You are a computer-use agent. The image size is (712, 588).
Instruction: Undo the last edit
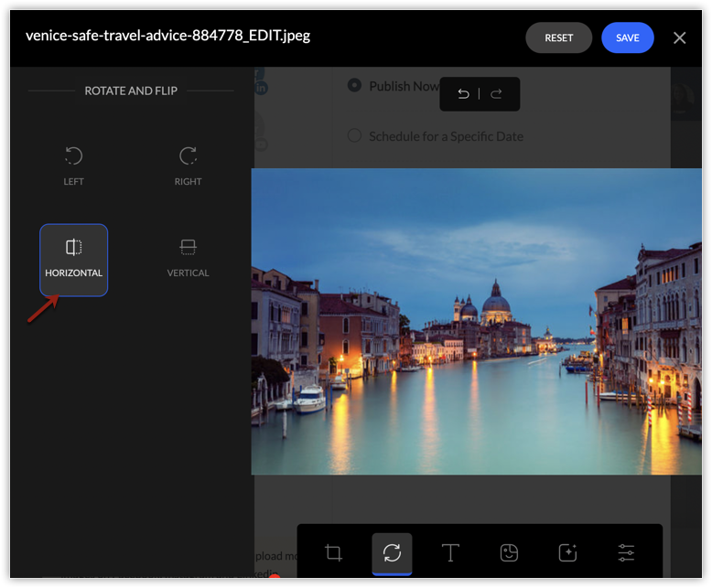point(463,94)
